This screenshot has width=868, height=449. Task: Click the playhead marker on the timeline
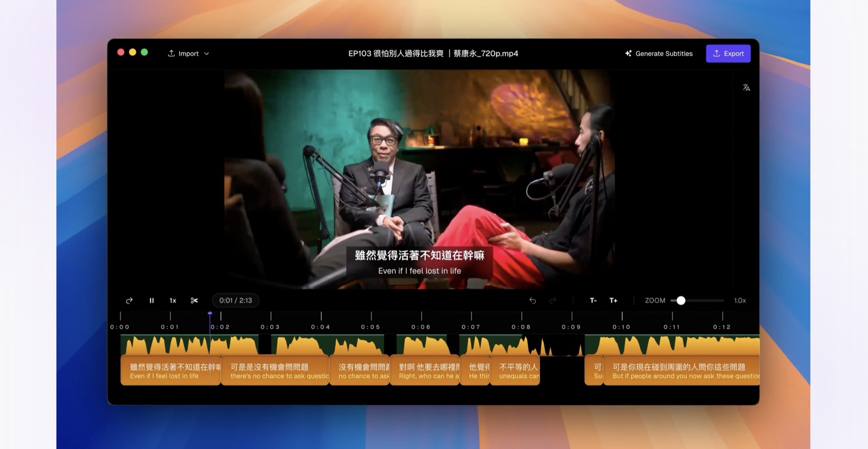[x=210, y=313]
